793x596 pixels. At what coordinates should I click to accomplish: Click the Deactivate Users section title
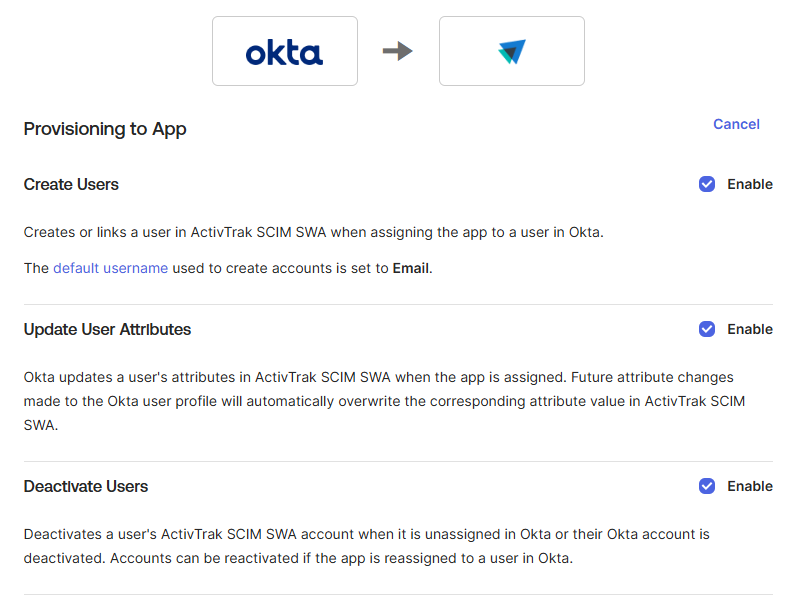(86, 486)
